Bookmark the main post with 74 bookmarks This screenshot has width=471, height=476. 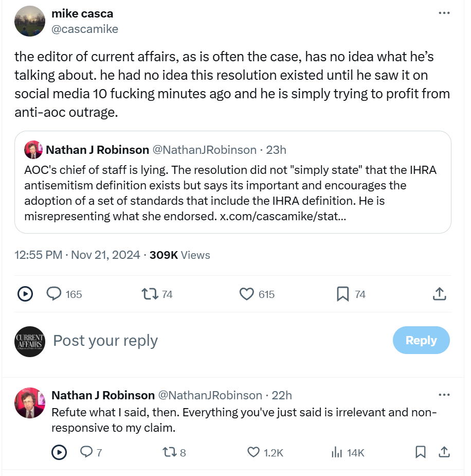[342, 294]
